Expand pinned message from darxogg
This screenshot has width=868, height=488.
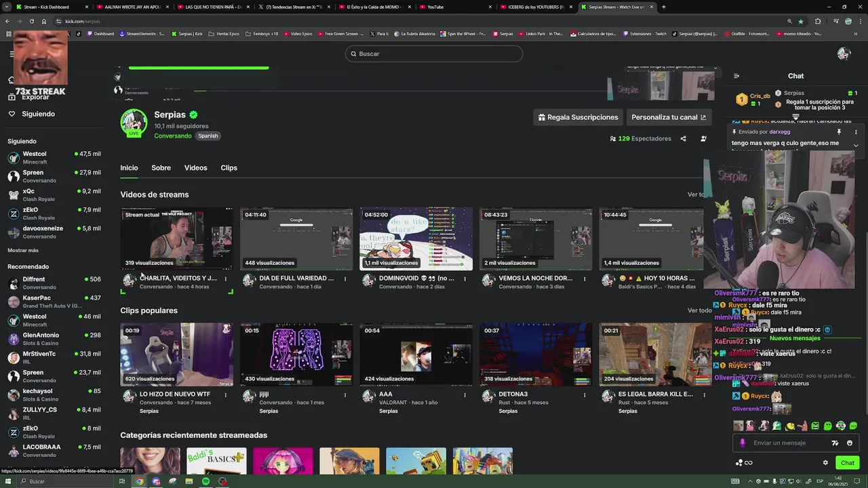[x=856, y=145]
